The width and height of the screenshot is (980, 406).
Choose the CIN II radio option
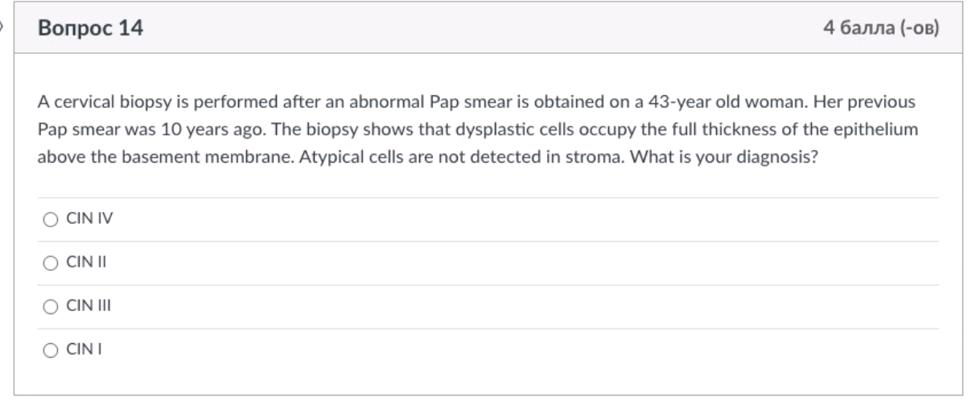[51, 263]
